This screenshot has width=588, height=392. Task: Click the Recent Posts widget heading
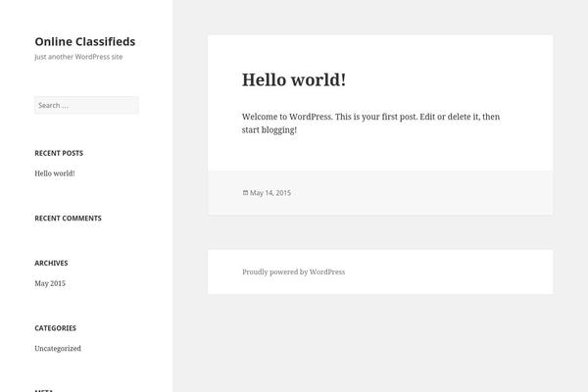pyautogui.click(x=59, y=153)
